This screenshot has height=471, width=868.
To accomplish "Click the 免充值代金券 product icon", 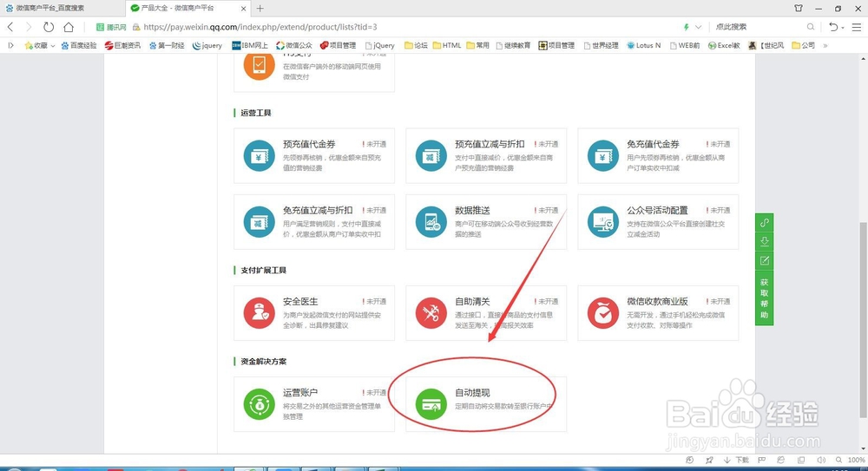I will 603,155.
